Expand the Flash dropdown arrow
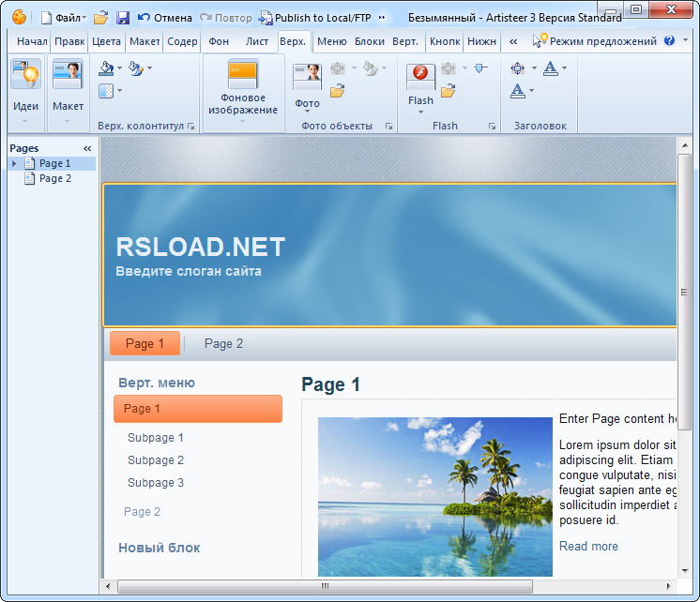The height and width of the screenshot is (602, 700). coord(420,112)
